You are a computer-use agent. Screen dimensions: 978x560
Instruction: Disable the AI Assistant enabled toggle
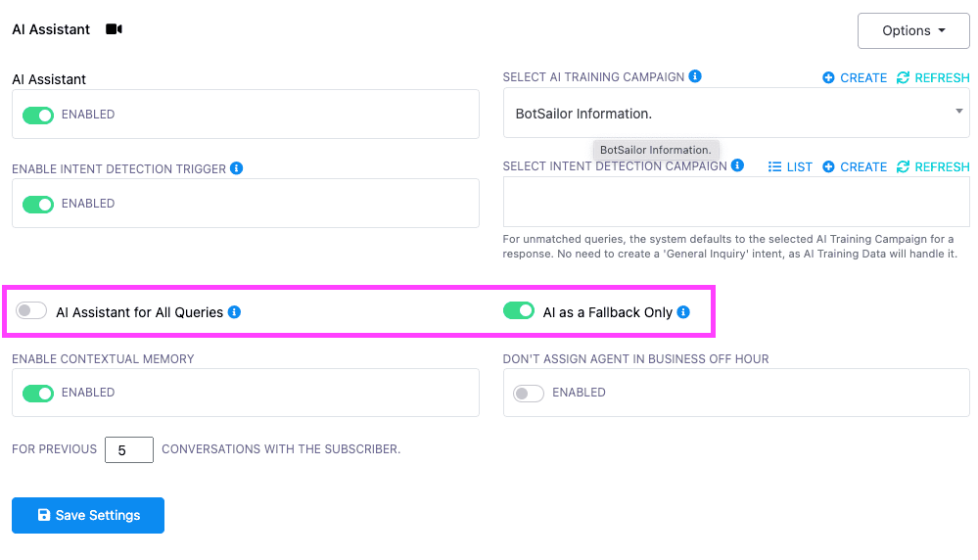click(38, 116)
